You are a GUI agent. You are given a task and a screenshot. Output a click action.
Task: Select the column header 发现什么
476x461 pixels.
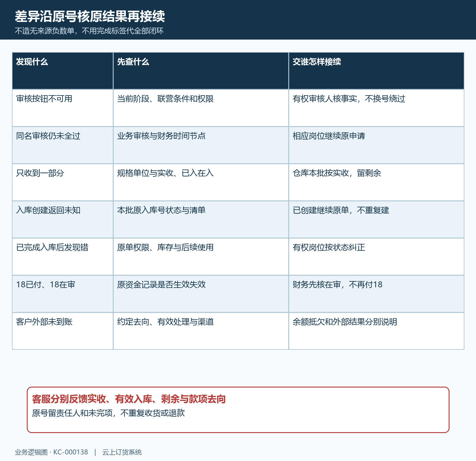[62, 71]
